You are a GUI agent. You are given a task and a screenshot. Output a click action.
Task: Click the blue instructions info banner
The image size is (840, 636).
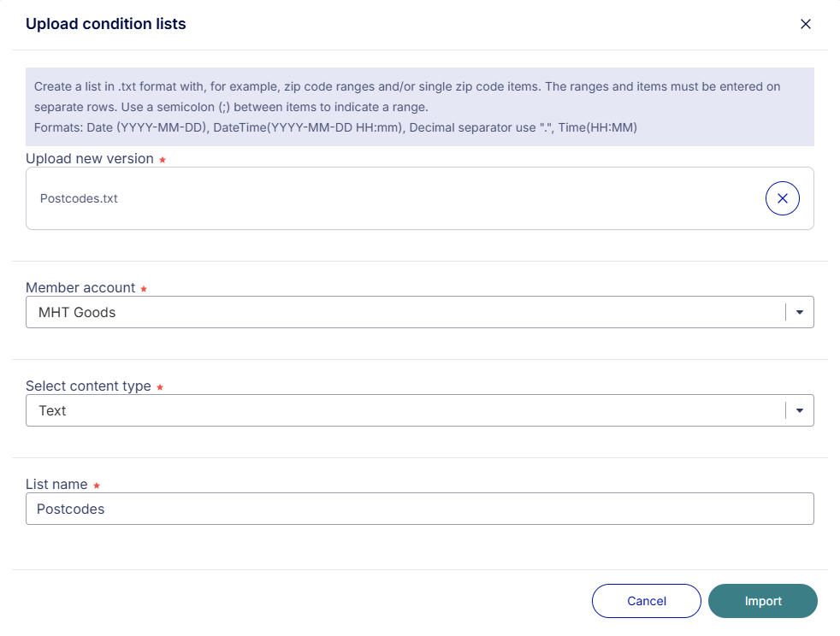[419, 107]
